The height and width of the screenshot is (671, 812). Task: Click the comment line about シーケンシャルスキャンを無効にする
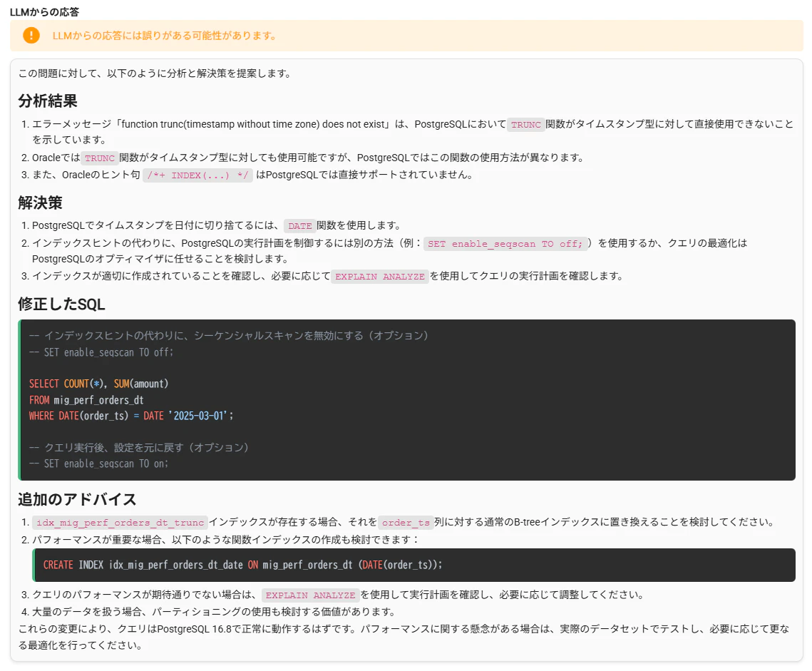pos(229,336)
